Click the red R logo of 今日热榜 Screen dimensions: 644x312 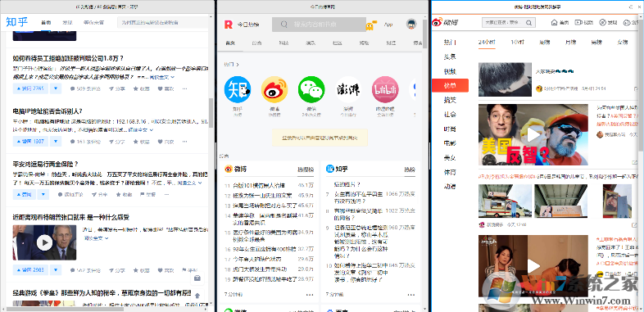pos(228,25)
